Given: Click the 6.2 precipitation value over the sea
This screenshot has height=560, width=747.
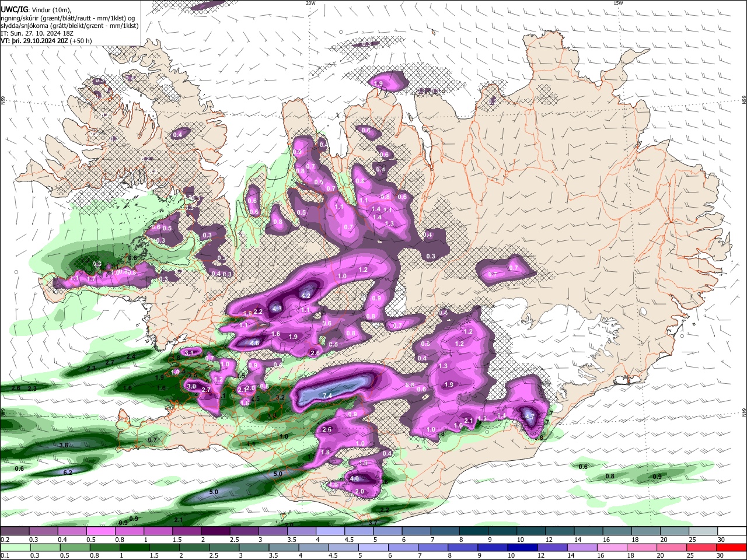Looking at the screenshot, I should click(x=67, y=473).
